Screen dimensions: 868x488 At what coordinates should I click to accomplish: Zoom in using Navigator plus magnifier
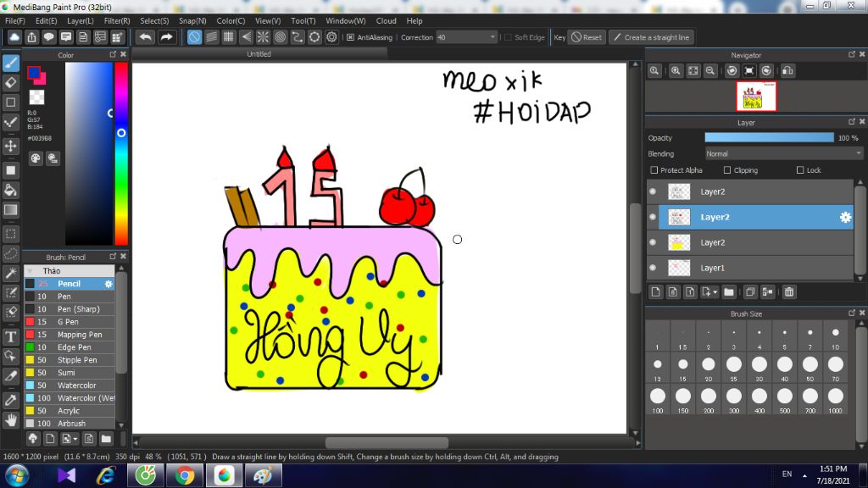point(676,70)
